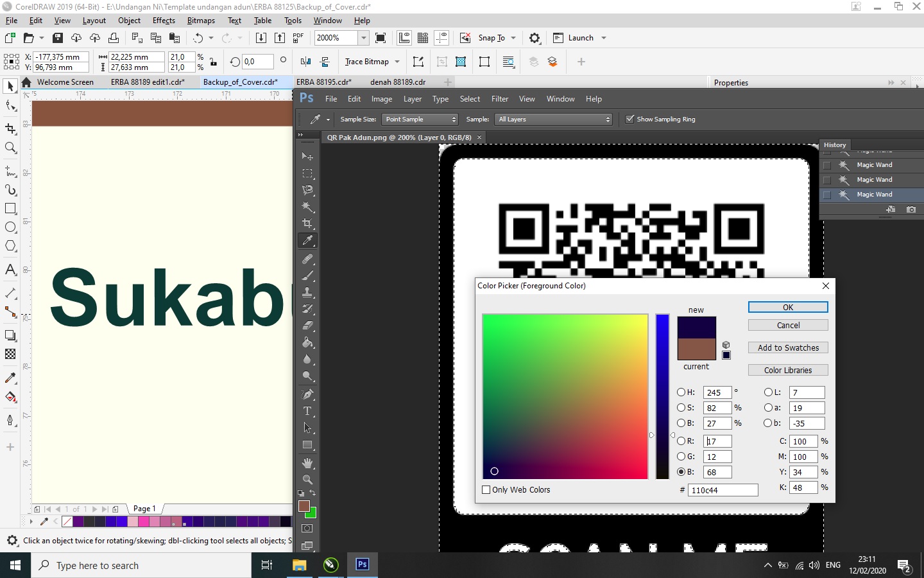Open the zoom level 2000% dropdown
This screenshot has width=924, height=578.
click(x=363, y=38)
